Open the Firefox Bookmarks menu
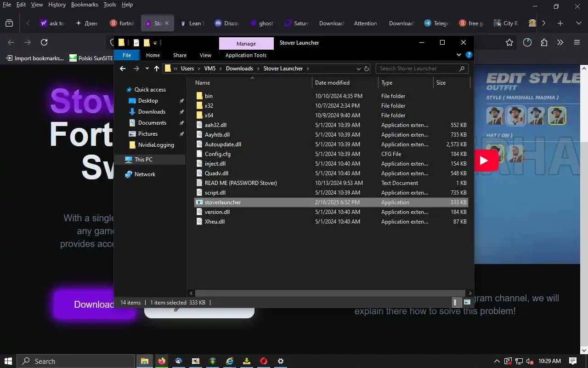 (85, 5)
